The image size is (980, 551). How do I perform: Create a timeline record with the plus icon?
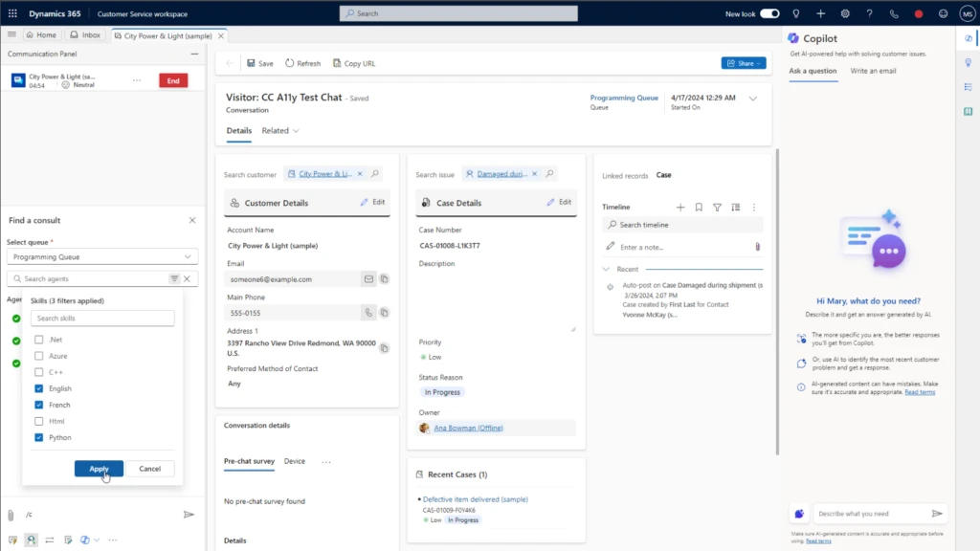(x=680, y=208)
